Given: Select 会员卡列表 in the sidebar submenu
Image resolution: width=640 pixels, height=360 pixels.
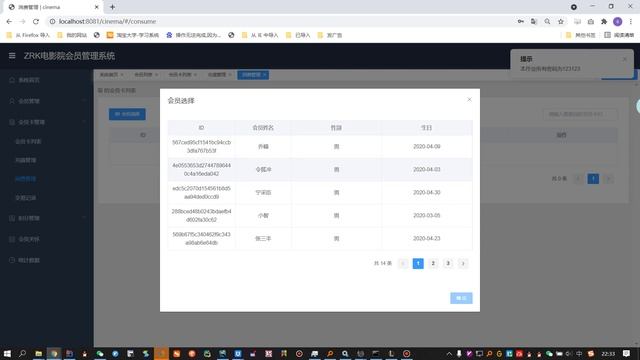Looking at the screenshot, I should click(x=28, y=141).
